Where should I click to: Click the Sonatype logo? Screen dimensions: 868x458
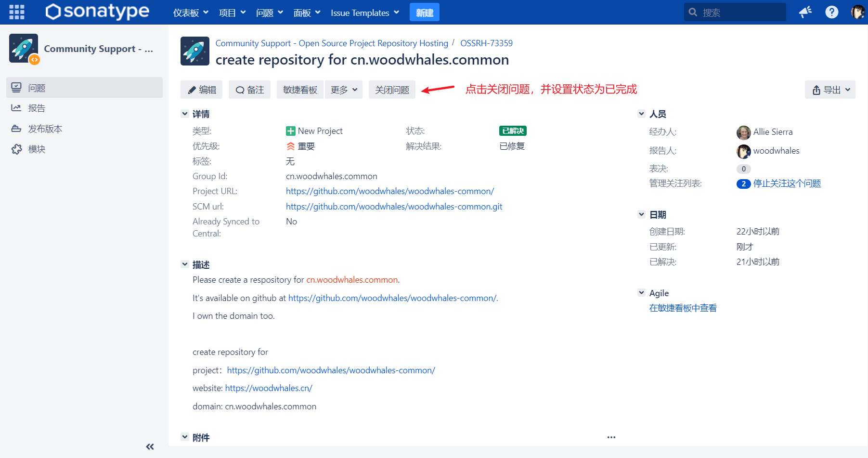coord(97,12)
